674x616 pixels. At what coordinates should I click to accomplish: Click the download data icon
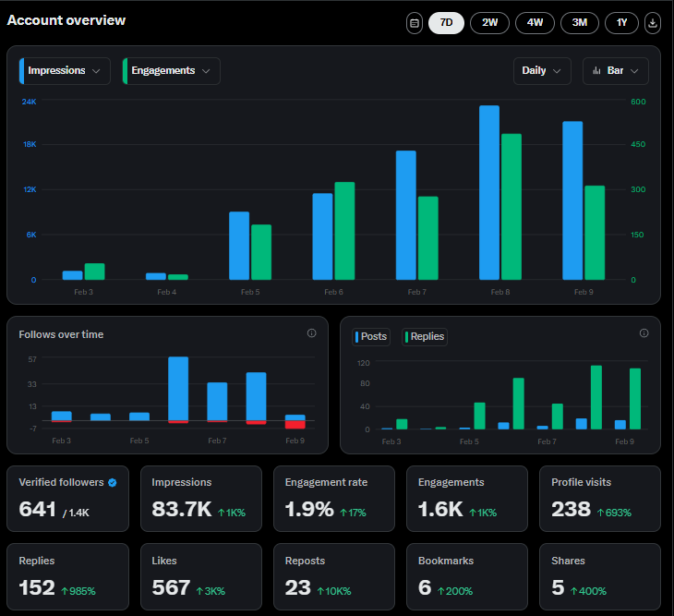click(x=653, y=23)
